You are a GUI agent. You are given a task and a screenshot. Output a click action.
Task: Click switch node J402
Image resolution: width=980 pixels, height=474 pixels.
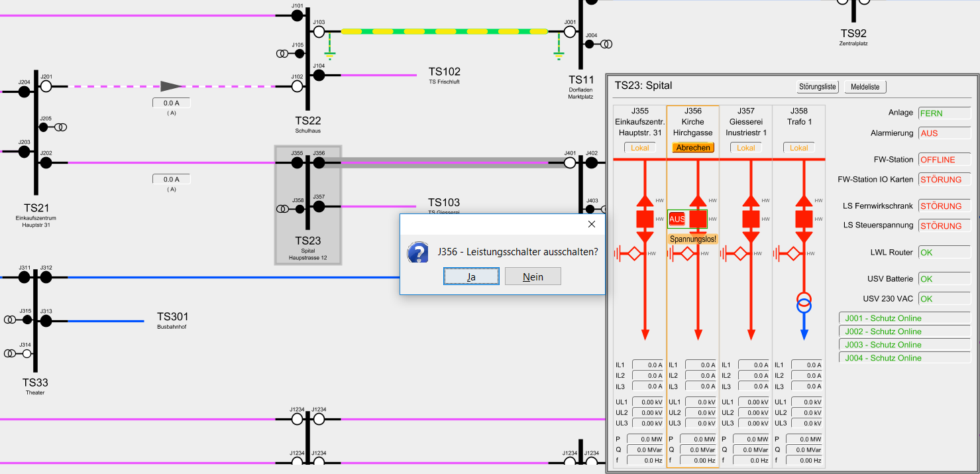tap(592, 162)
